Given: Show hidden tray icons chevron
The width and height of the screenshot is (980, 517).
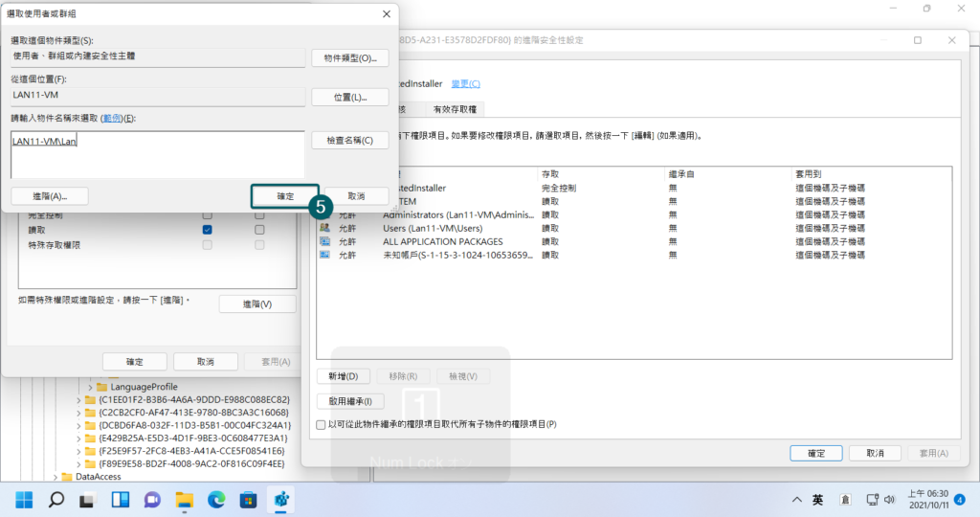Looking at the screenshot, I should [797, 500].
